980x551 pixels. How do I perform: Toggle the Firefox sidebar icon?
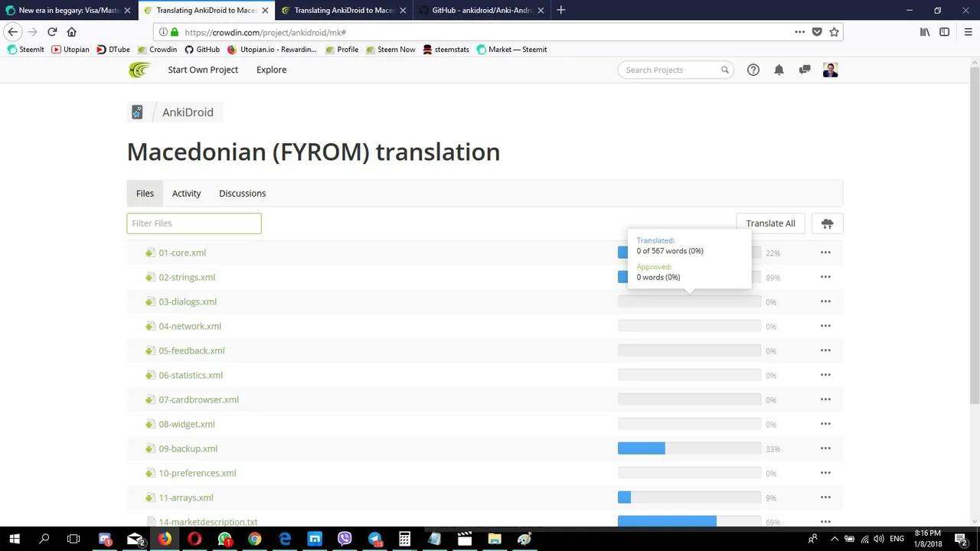tap(944, 32)
